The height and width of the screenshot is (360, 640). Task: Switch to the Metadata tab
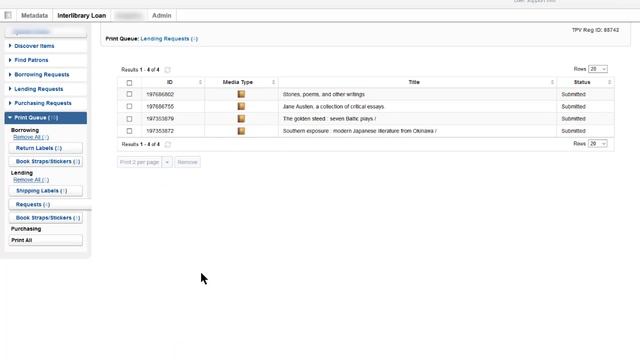coord(34,16)
